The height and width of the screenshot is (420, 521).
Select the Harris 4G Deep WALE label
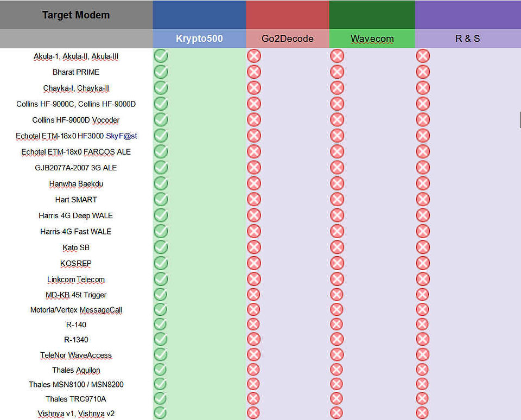click(76, 215)
